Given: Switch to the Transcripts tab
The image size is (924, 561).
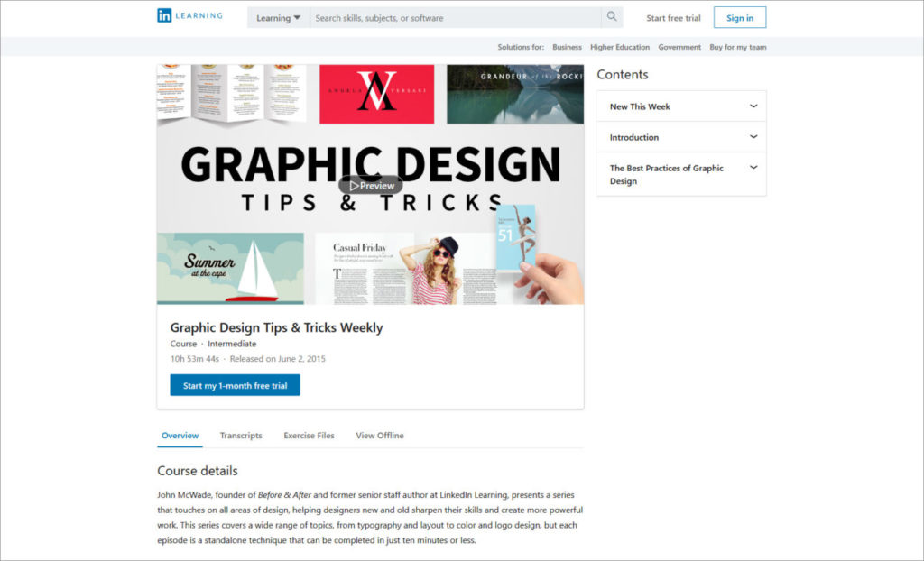Looking at the screenshot, I should click(x=241, y=436).
